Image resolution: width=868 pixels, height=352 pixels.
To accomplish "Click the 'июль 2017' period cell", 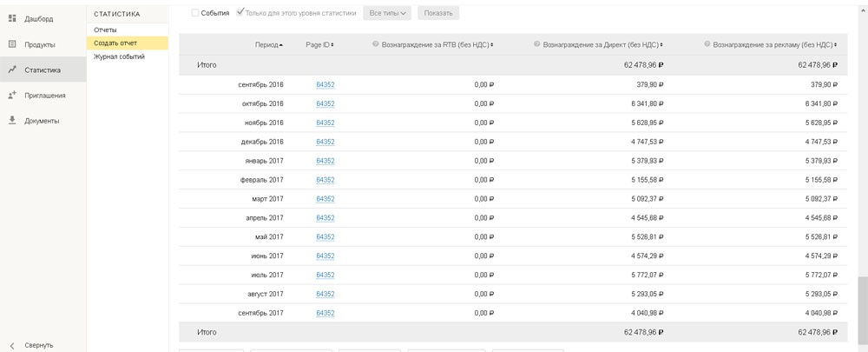I will [266, 275].
